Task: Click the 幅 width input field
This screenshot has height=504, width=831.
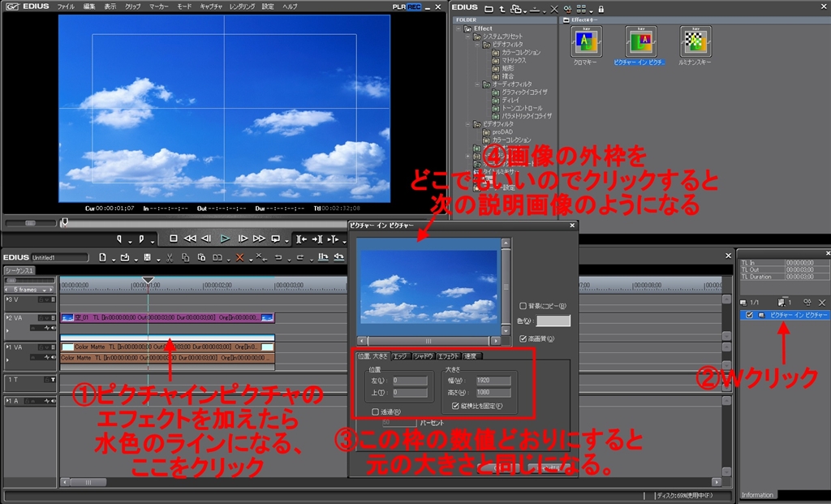Action: pos(493,381)
